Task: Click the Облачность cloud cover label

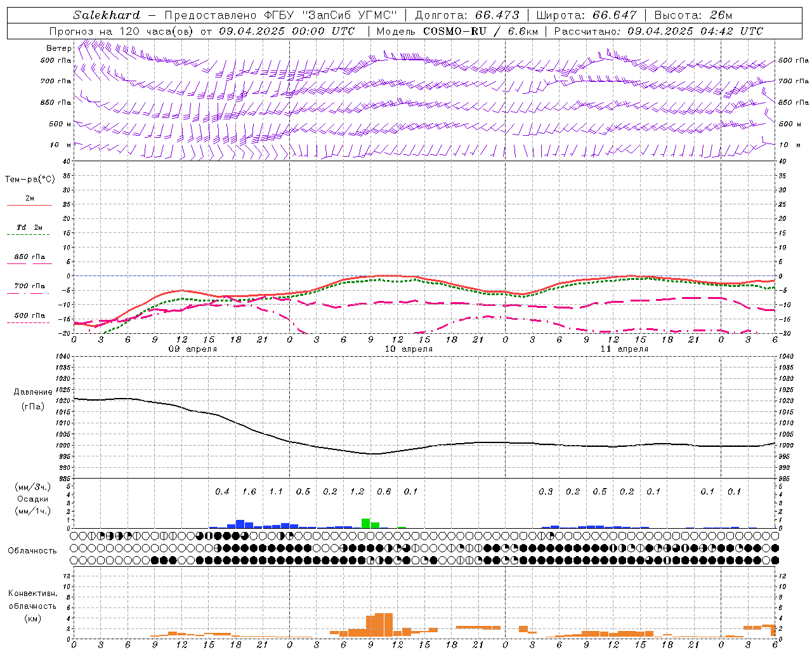Action: coord(32,551)
